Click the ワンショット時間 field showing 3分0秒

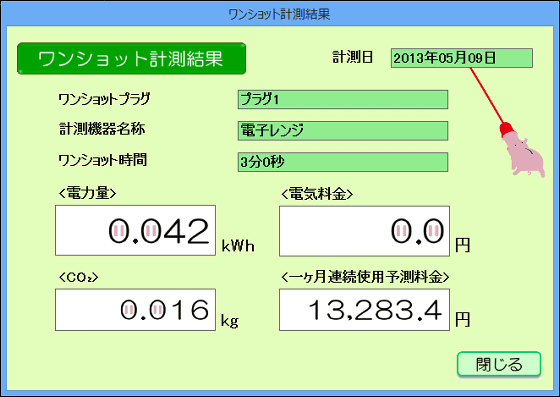[343, 162]
